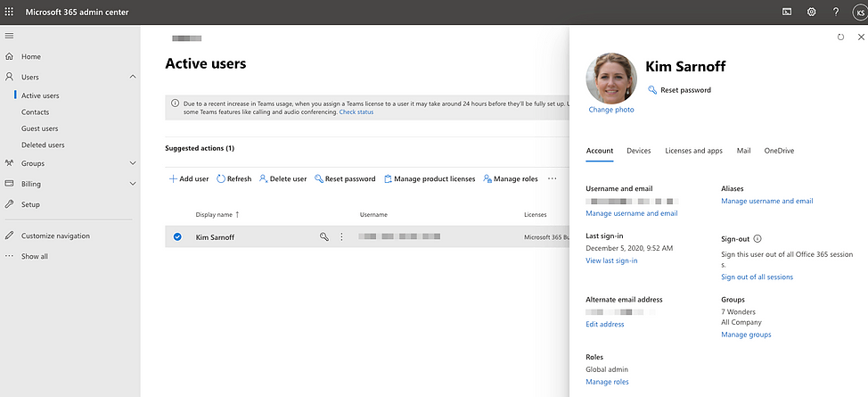Screen dimensions: 868x397
Task: Refresh the user details panel
Action: click(x=840, y=37)
